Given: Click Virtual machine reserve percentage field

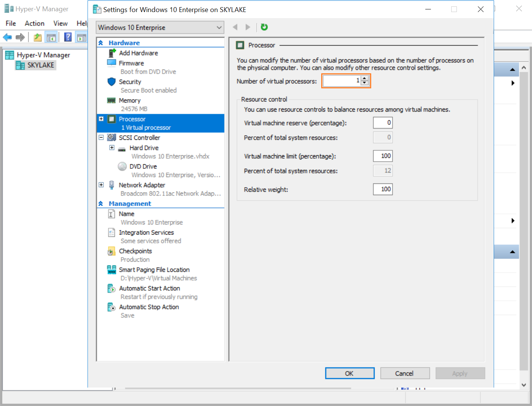Looking at the screenshot, I should [x=383, y=123].
